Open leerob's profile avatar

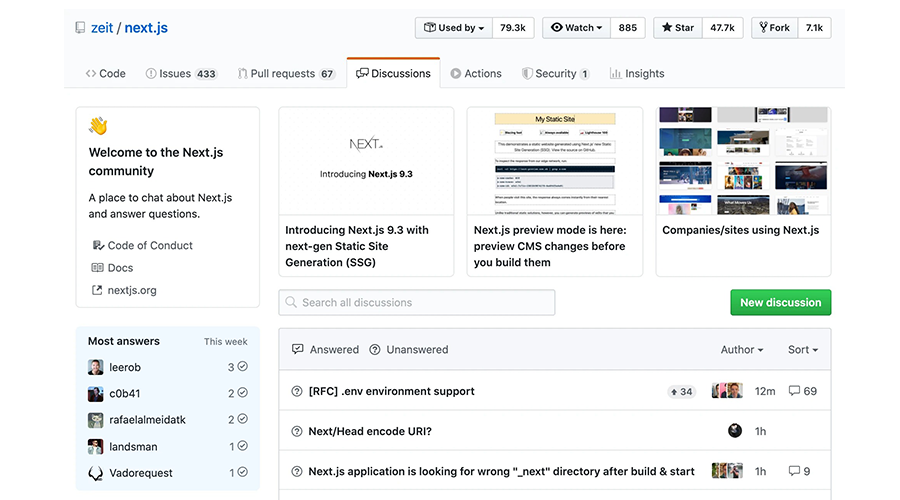click(x=95, y=367)
